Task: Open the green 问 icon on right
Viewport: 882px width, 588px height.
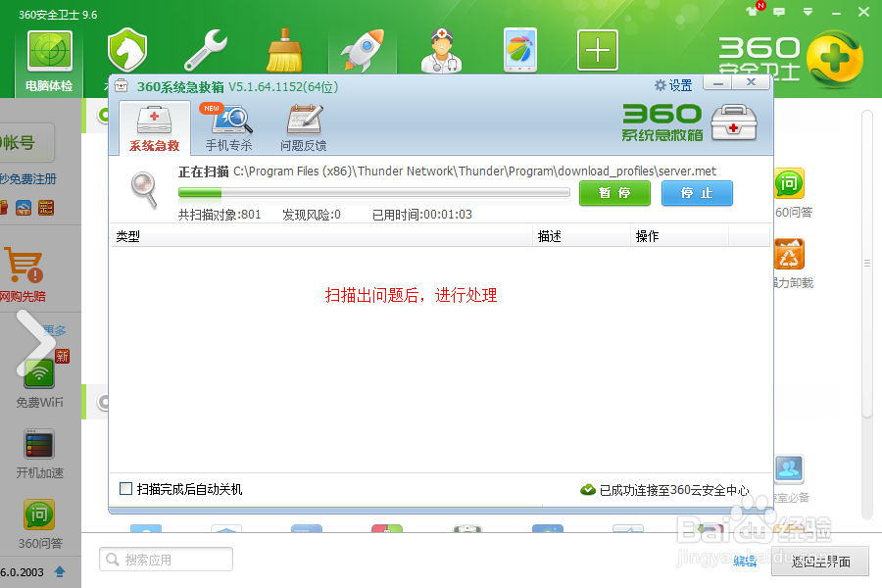Action: 789,183
